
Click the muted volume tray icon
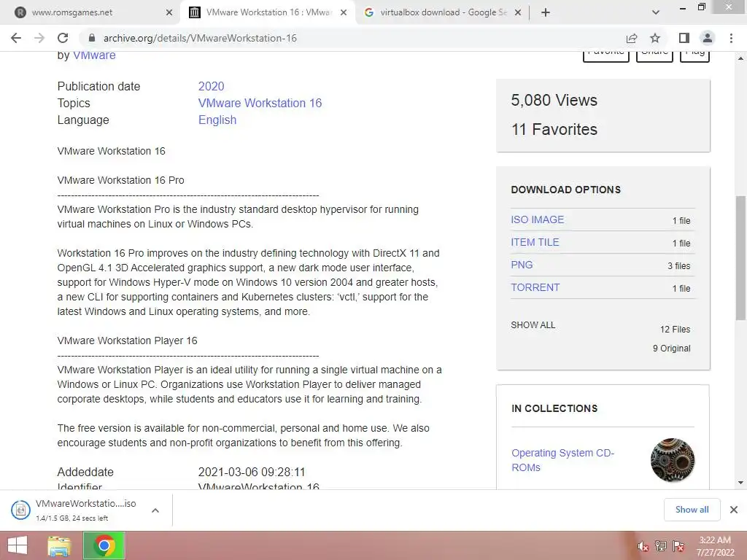[643, 546]
